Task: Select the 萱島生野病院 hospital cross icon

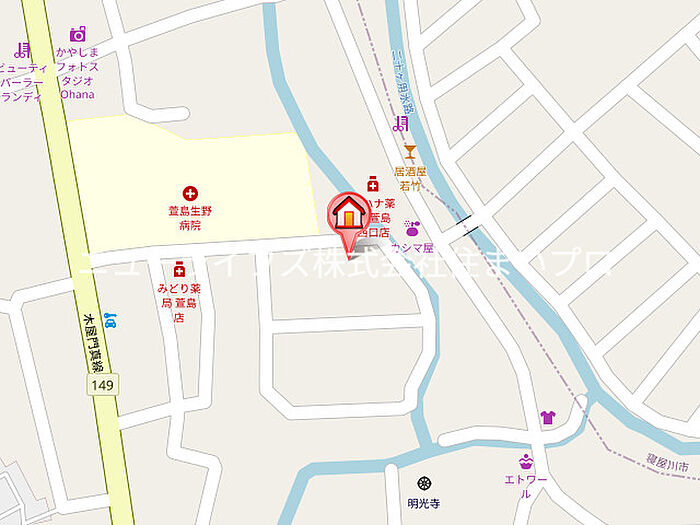Action: coord(190,194)
